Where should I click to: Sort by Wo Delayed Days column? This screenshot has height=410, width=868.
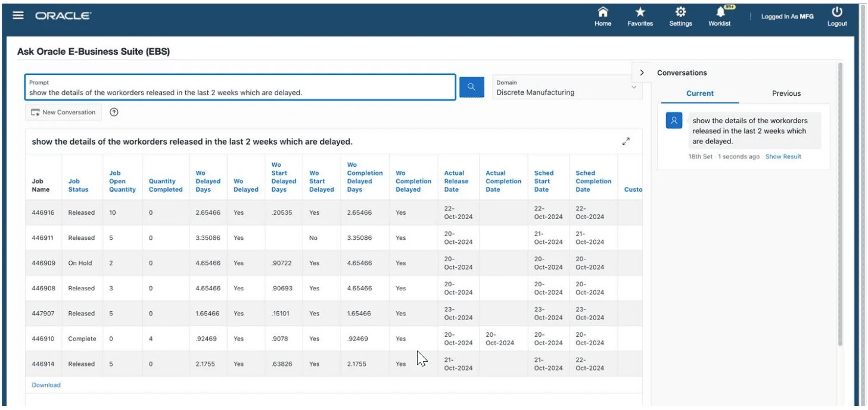coord(208,181)
